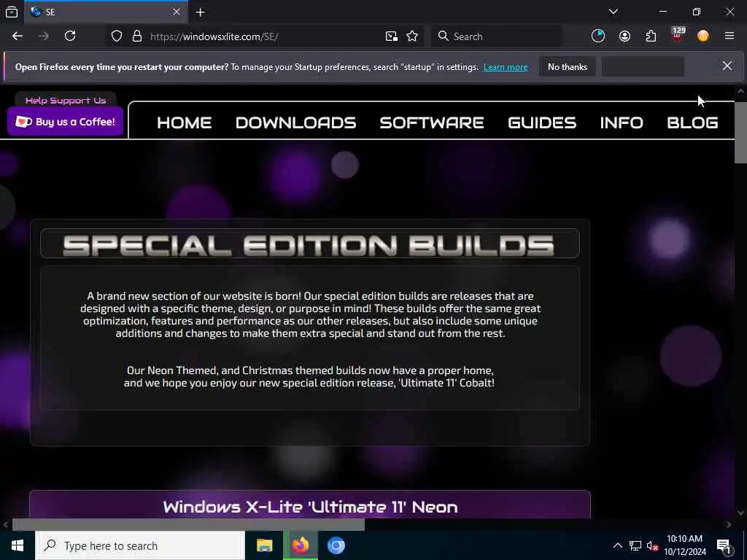
Task: Click the scroll right arrow at the bottom
Action: 729,524
